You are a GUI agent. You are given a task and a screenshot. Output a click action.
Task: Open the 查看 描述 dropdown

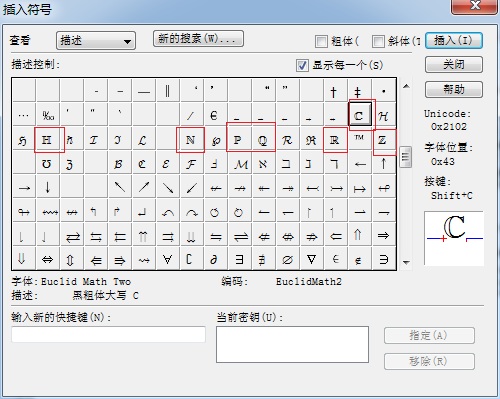[x=96, y=41]
